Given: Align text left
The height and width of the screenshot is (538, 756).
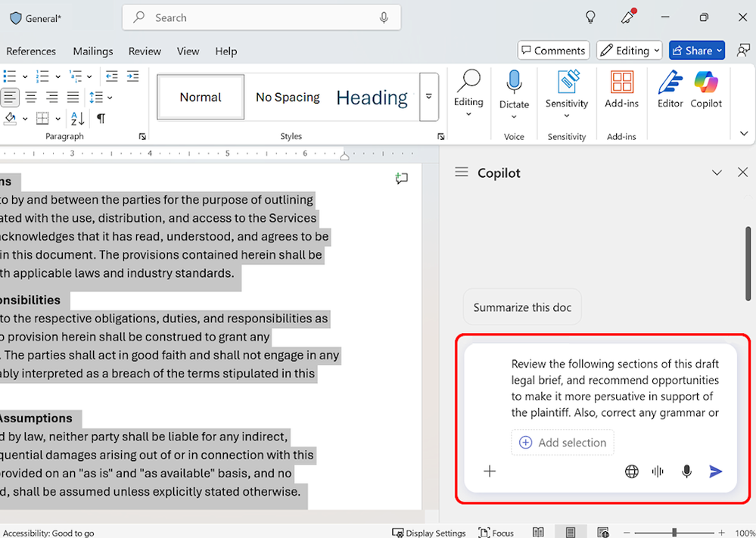Looking at the screenshot, I should click(x=10, y=98).
